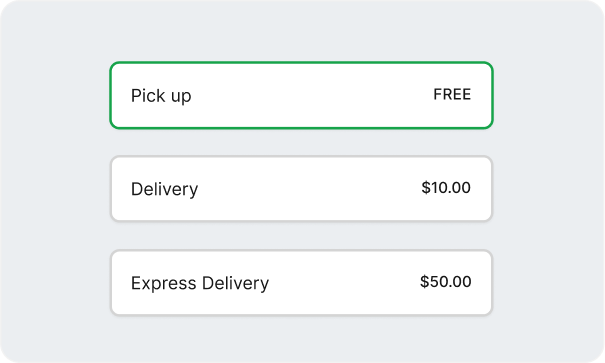Select the middle shipping card
The width and height of the screenshot is (605, 363).
pyautogui.click(x=301, y=189)
